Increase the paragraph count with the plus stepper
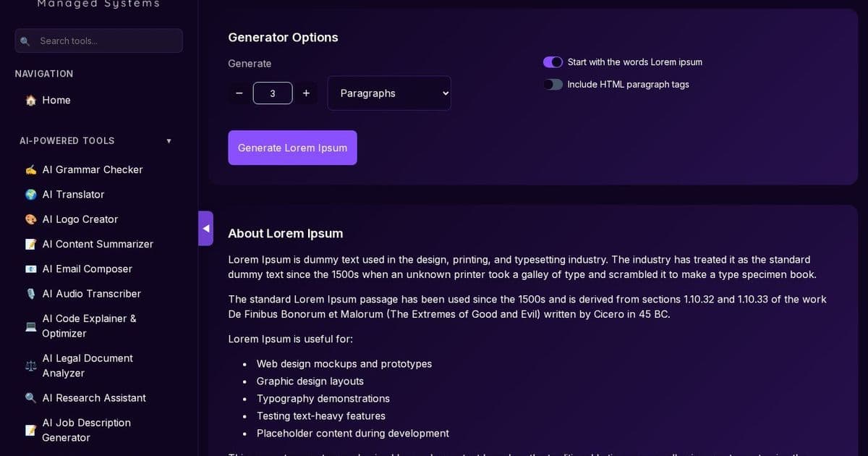868x456 pixels. coord(306,93)
